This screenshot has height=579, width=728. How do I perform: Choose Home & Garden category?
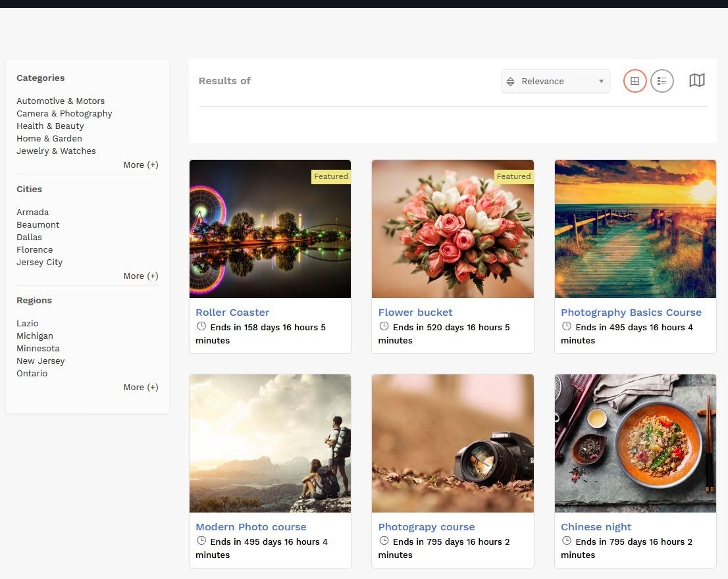click(49, 139)
